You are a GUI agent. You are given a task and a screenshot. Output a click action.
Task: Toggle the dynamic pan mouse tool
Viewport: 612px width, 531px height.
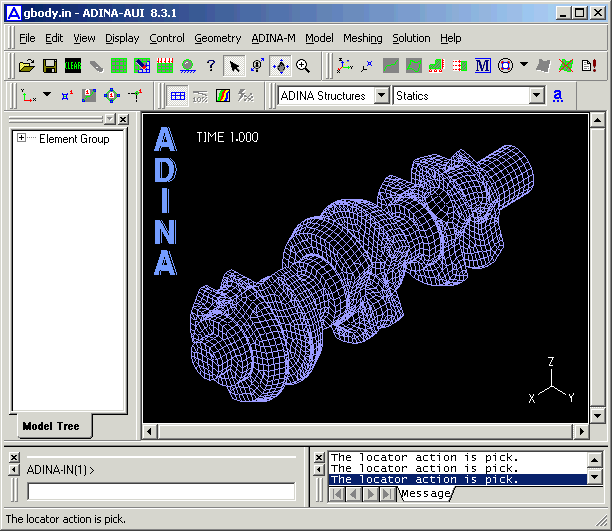[x=280, y=66]
